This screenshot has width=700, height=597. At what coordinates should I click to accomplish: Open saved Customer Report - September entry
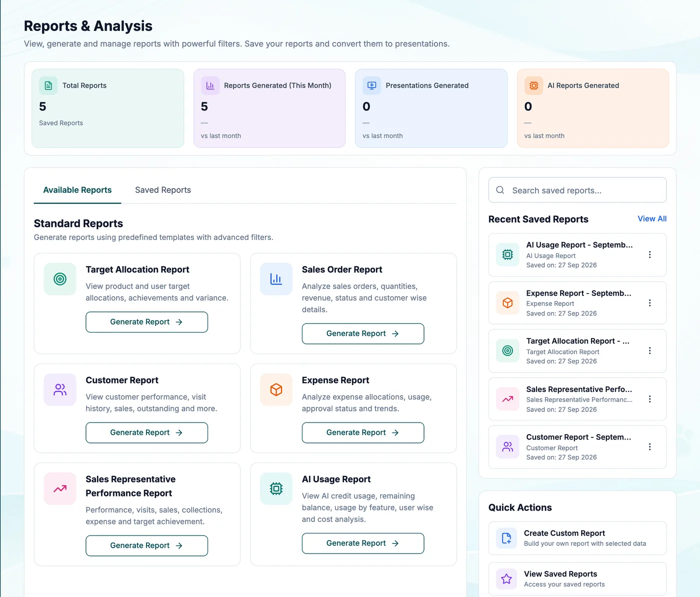pos(577,447)
